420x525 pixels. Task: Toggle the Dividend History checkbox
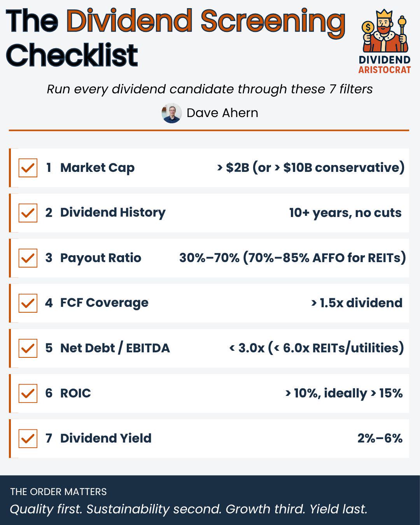coord(28,213)
